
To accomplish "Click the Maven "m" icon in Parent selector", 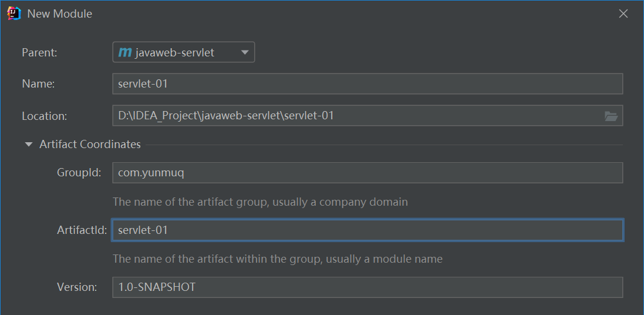I will [x=125, y=53].
